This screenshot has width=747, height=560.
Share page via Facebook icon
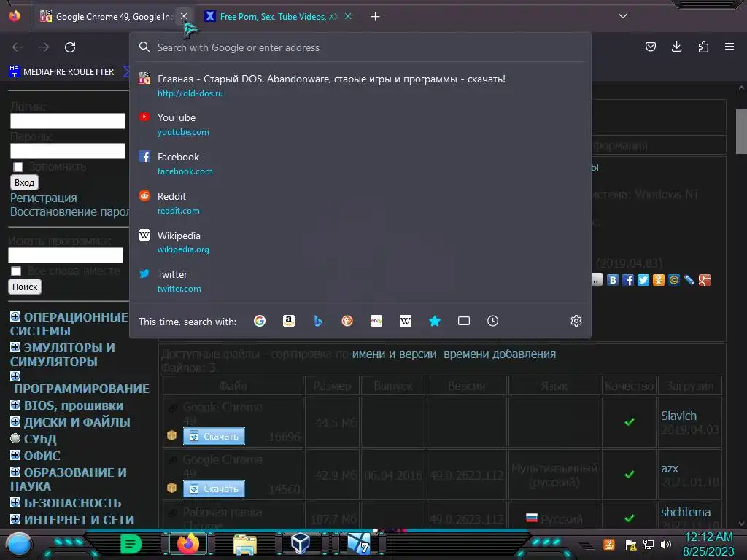(x=628, y=280)
